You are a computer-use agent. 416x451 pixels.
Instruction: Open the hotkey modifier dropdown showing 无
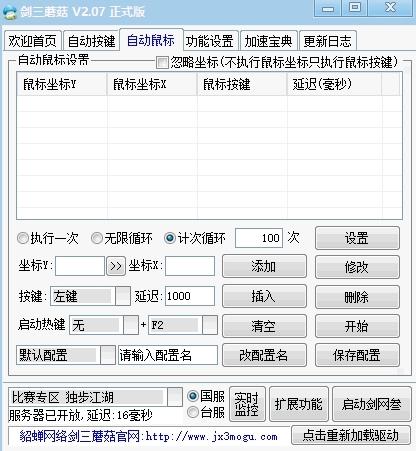pos(104,325)
